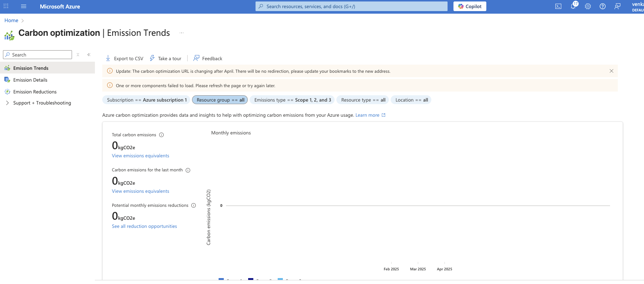Click the search resources input field
The image size is (644, 284).
tap(351, 6)
